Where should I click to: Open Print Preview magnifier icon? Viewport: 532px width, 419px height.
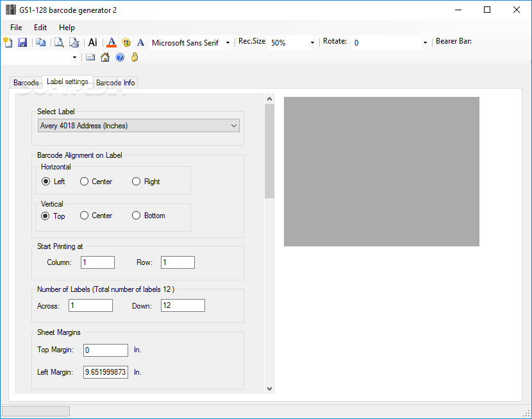click(x=59, y=42)
